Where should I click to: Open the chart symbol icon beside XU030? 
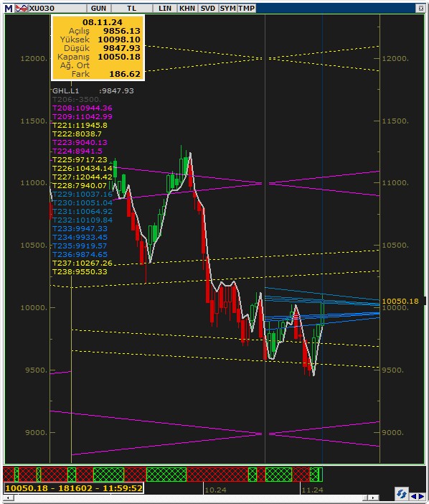tap(22, 9)
